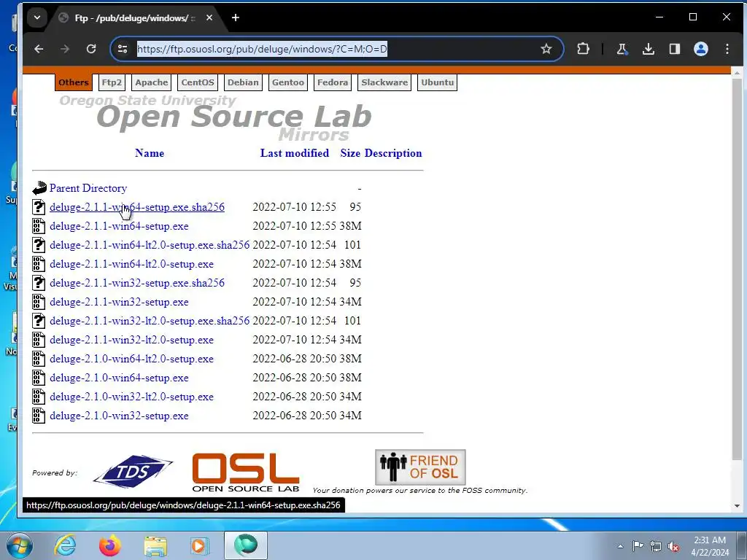Open deluge-2.1.1-win64-lt2.0-setup.exe.sha256 link
The image size is (747, 560).
(x=150, y=245)
